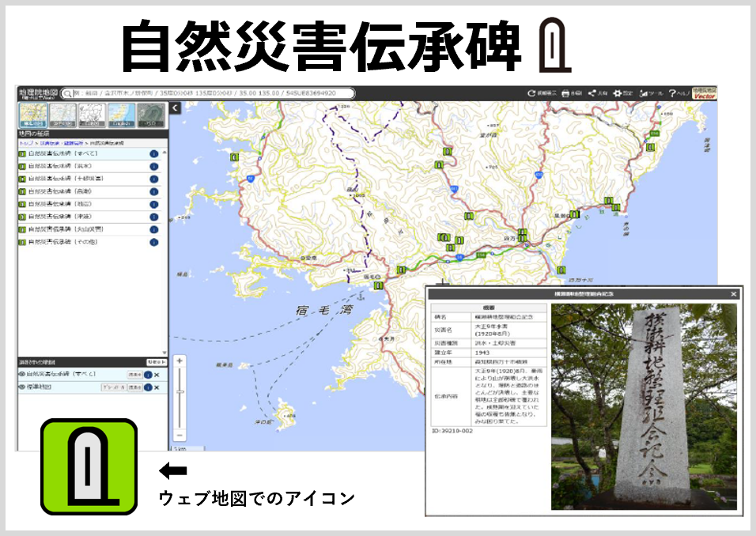
Task: Click the monument marker near 宿毛 on map
Action: pyautogui.click(x=379, y=286)
